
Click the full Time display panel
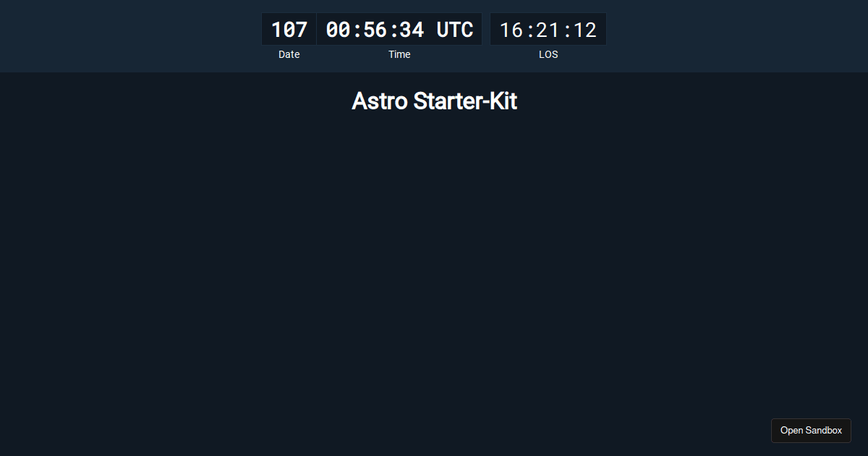(x=399, y=29)
